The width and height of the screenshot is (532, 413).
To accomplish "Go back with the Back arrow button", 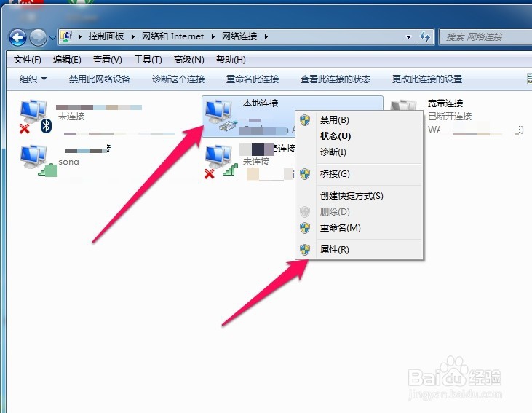I will click(x=17, y=37).
